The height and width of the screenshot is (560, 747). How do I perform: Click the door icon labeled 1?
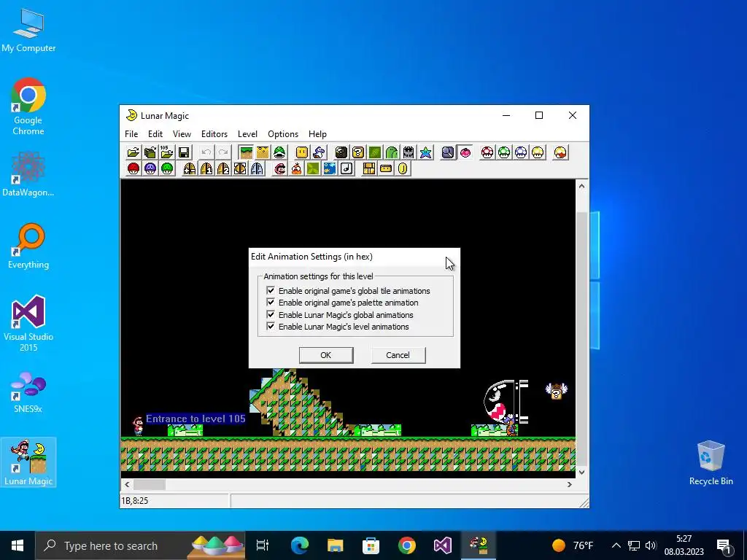coord(206,168)
